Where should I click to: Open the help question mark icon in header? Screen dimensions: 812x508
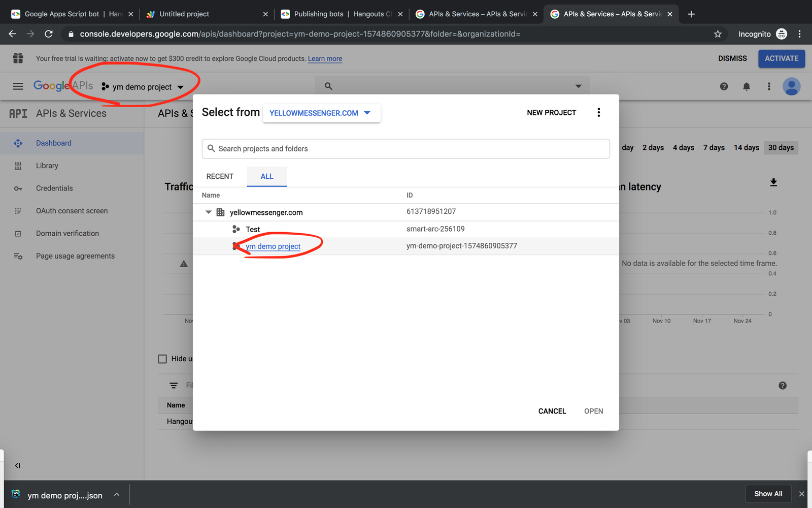pos(724,86)
